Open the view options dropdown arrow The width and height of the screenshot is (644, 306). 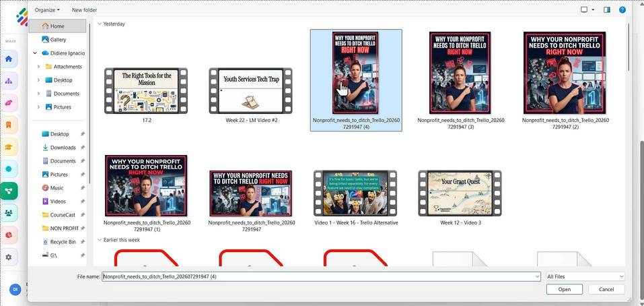click(593, 10)
